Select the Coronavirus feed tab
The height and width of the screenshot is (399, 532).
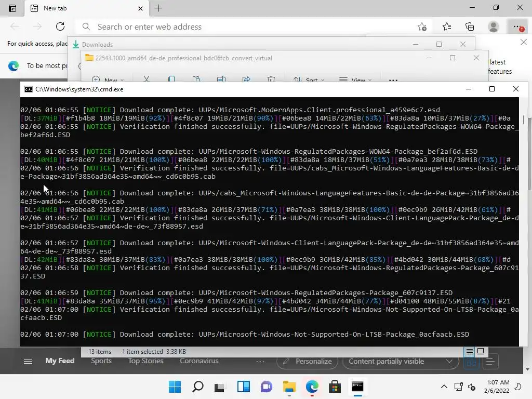[x=199, y=361]
